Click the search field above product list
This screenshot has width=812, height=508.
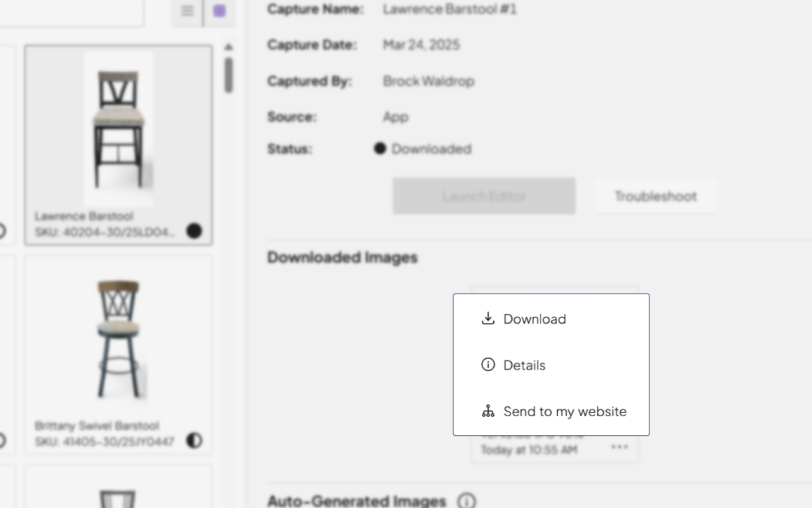coord(71,11)
